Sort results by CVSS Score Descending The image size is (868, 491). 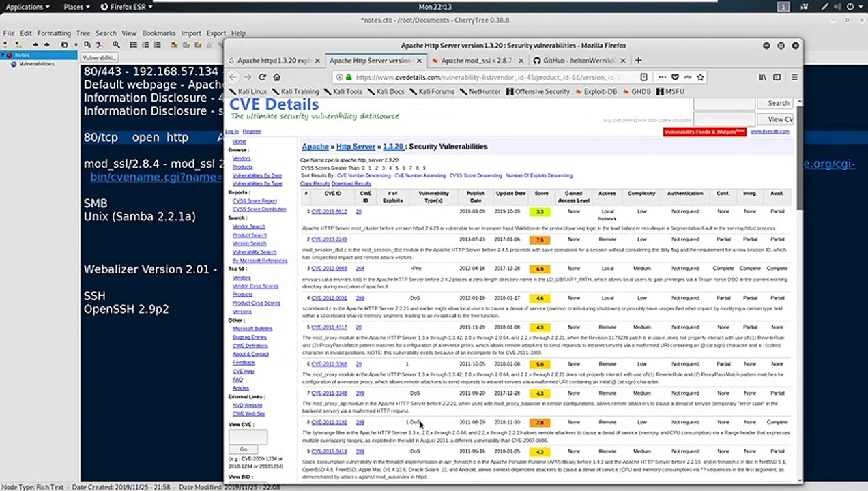tap(475, 175)
